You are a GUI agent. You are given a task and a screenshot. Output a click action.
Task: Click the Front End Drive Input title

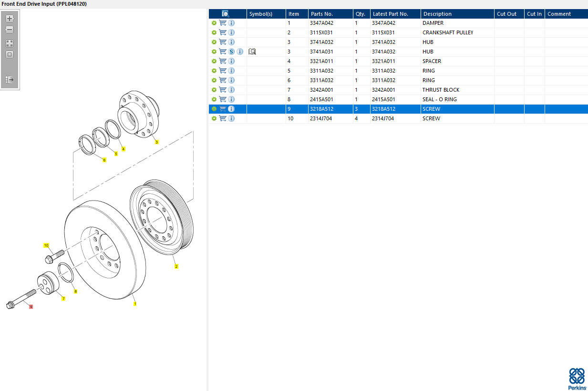[x=44, y=4]
